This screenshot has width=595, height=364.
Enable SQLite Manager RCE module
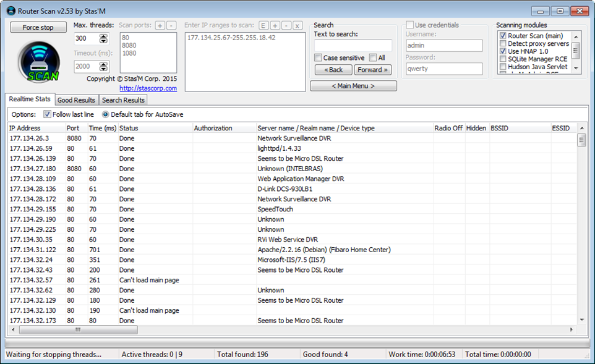click(503, 59)
